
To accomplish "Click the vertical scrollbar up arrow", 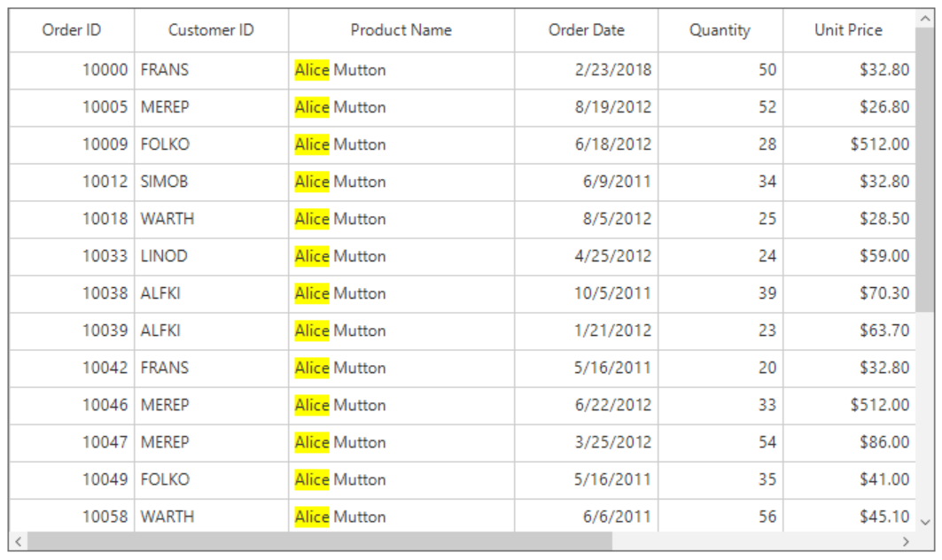I will point(925,18).
